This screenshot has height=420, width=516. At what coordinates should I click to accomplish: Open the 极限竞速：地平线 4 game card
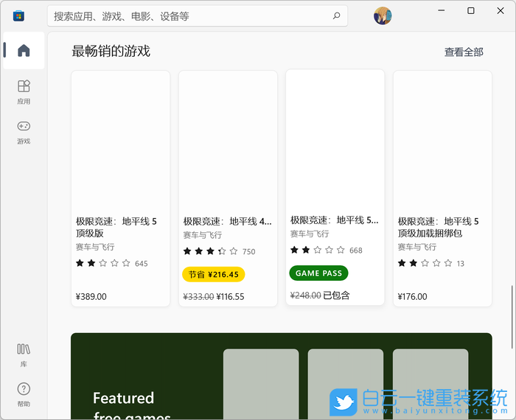pos(228,189)
